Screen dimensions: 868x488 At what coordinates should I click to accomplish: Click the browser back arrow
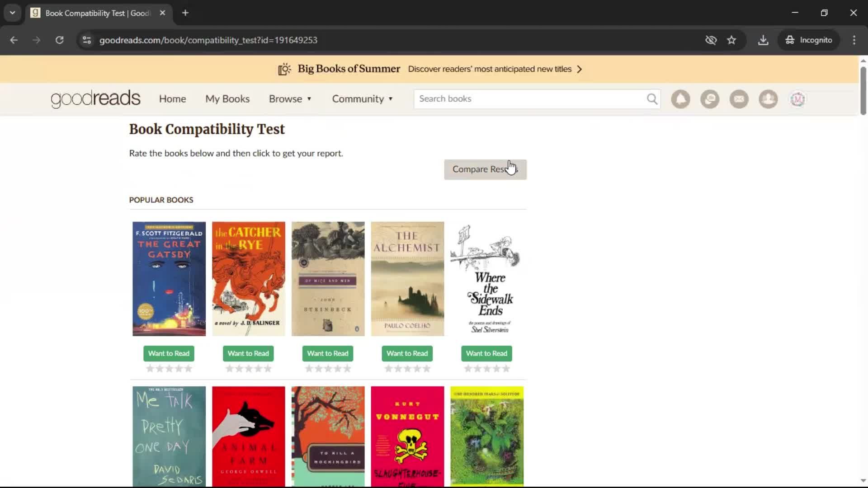tap(14, 40)
